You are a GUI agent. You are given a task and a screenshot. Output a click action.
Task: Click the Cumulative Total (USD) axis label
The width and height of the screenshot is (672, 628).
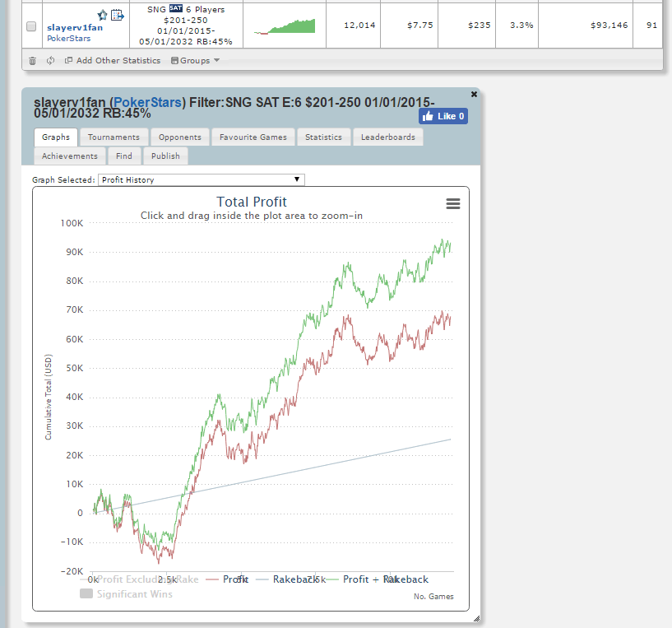(48, 397)
